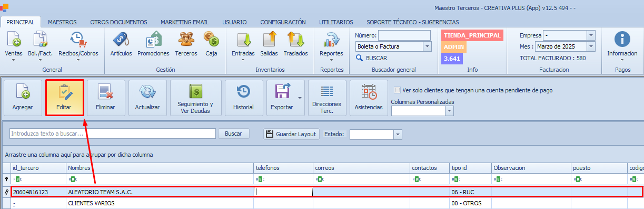Switch to the MARKETING EMAIL tab
Image resolution: width=644 pixels, height=209 pixels.
(x=184, y=22)
